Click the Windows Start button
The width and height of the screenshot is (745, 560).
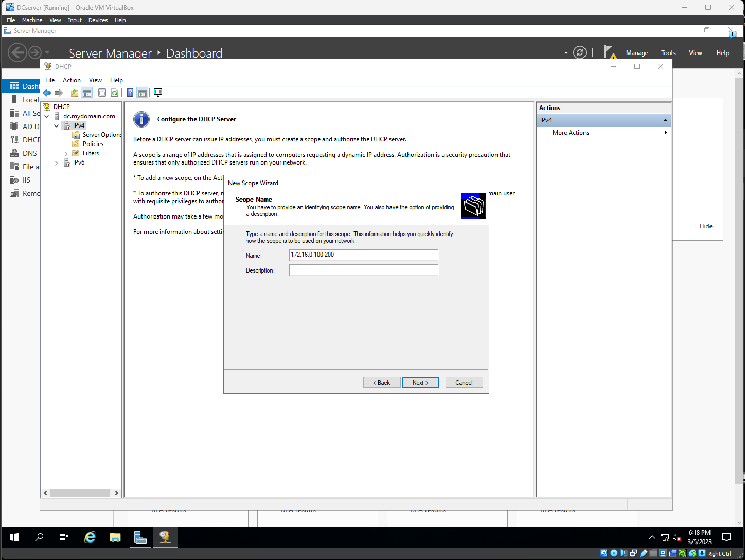pyautogui.click(x=14, y=537)
